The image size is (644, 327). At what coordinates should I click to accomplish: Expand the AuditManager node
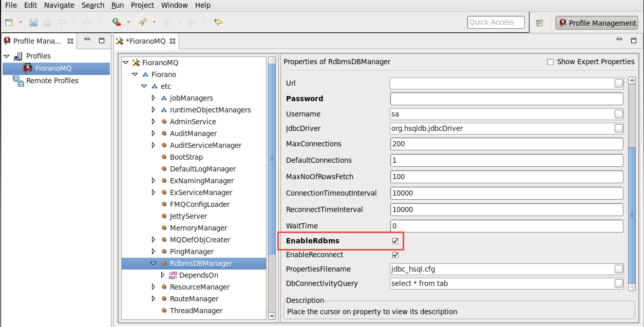(154, 133)
